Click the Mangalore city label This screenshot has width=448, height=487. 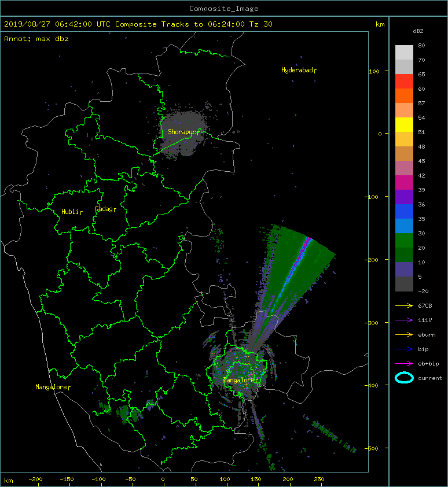coord(53,388)
